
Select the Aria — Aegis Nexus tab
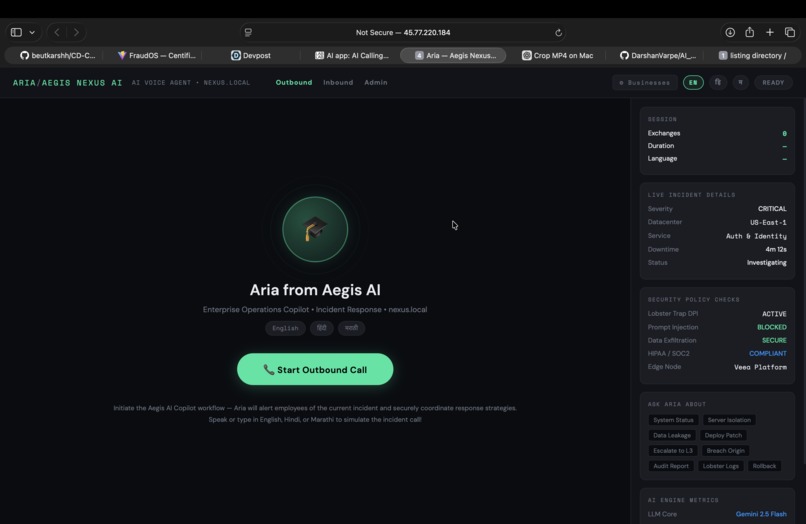453,56
